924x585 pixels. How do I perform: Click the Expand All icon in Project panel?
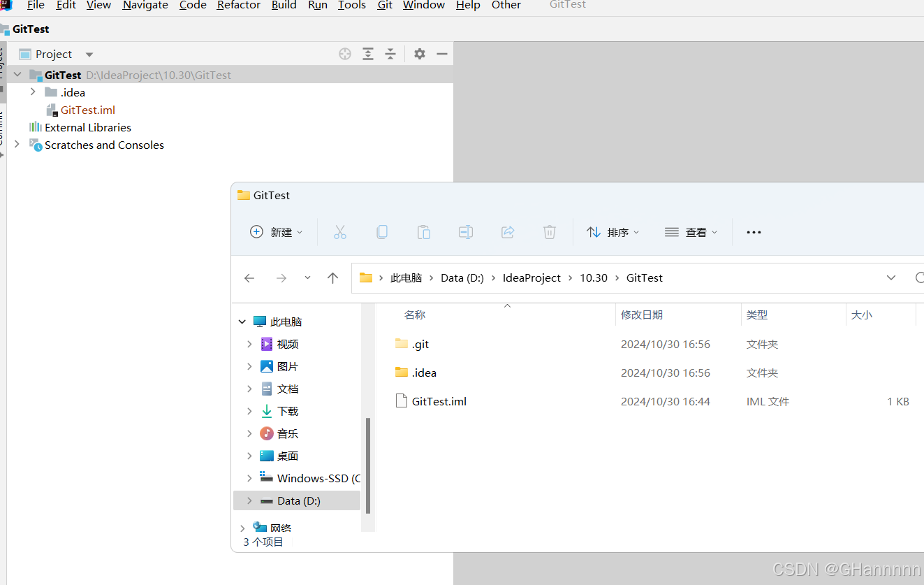[x=368, y=54]
